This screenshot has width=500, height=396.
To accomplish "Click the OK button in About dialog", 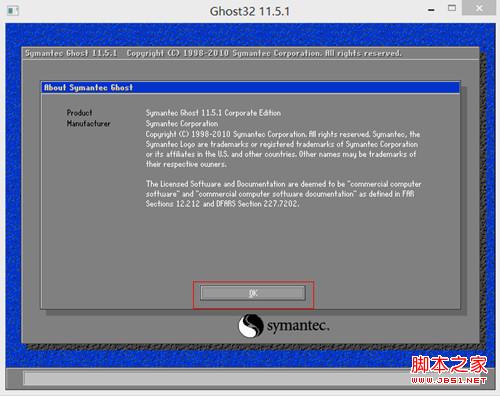I will click(253, 293).
